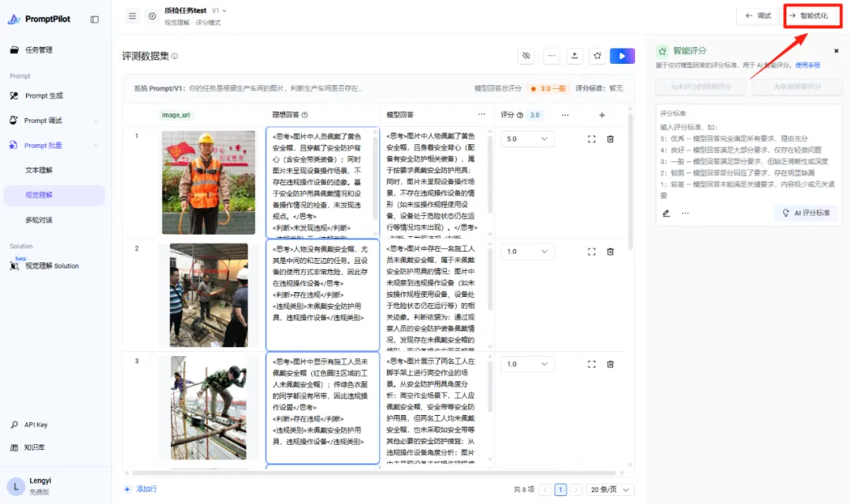Screen dimensions: 851x504
Task: Click the image_url column tag
Action: 176,115
